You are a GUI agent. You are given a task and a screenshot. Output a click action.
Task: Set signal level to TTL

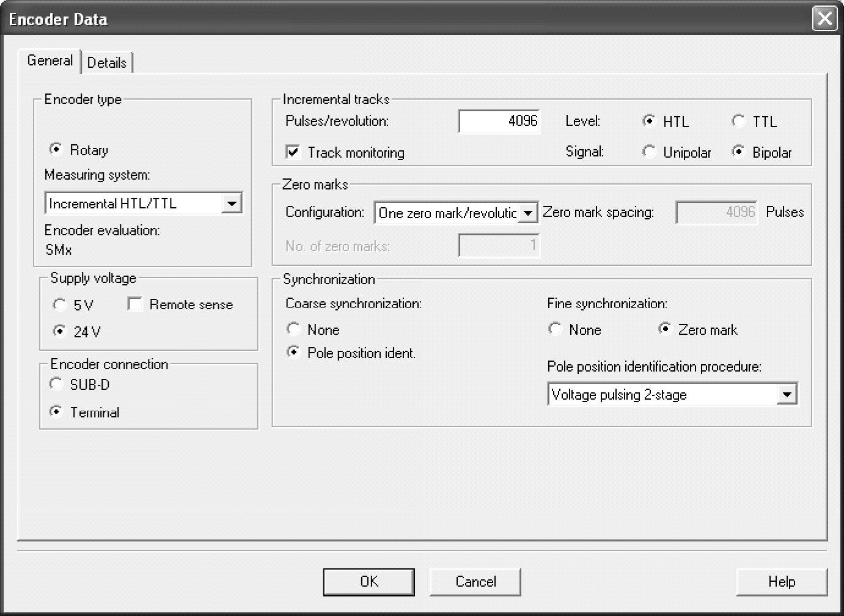pos(738,121)
